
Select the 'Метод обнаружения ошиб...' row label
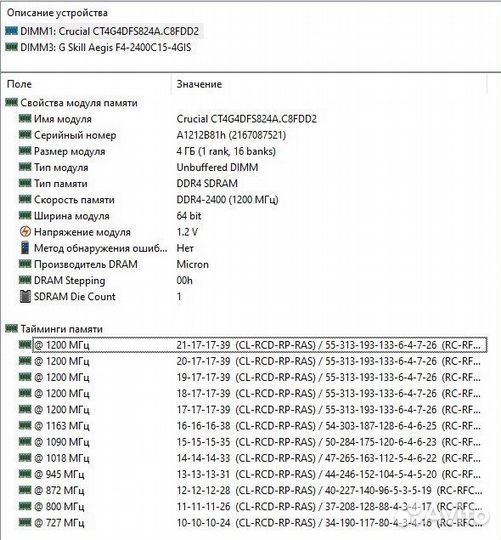(101, 248)
